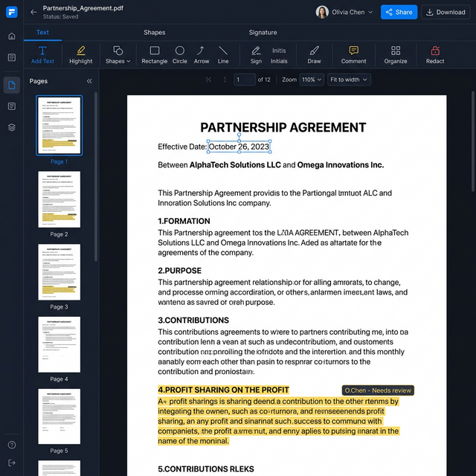Open the second sidebar icon below Home
The image size is (476, 476).
pos(12,57)
